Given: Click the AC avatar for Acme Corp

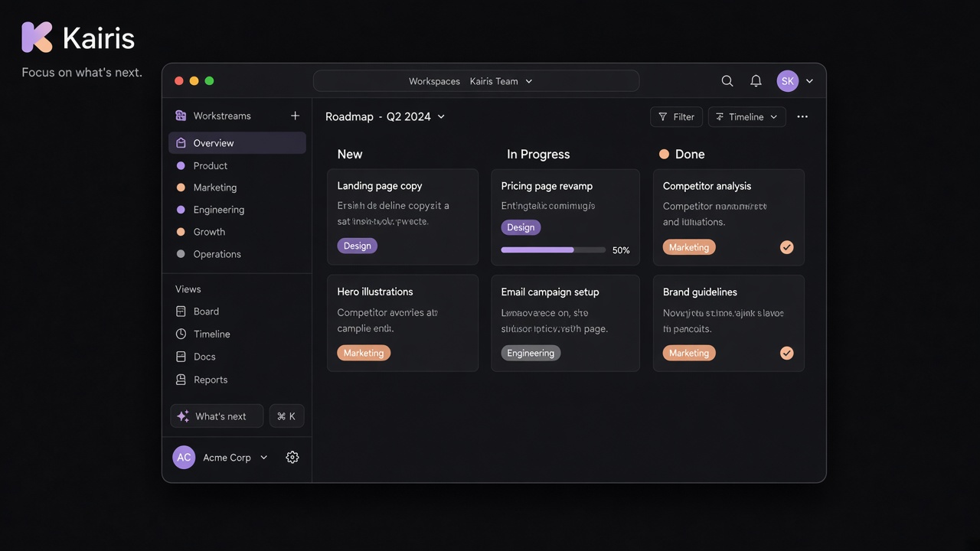Looking at the screenshot, I should point(184,457).
